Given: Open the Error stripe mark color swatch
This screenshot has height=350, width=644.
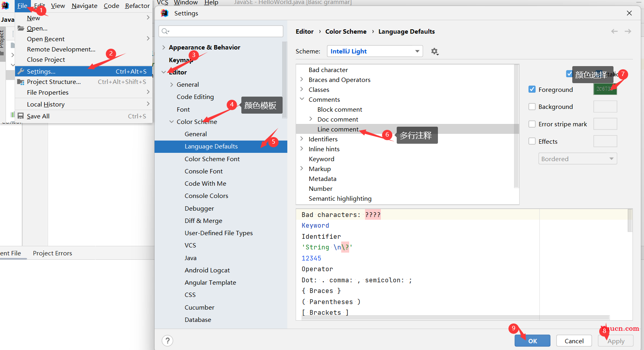Looking at the screenshot, I should pos(605,124).
